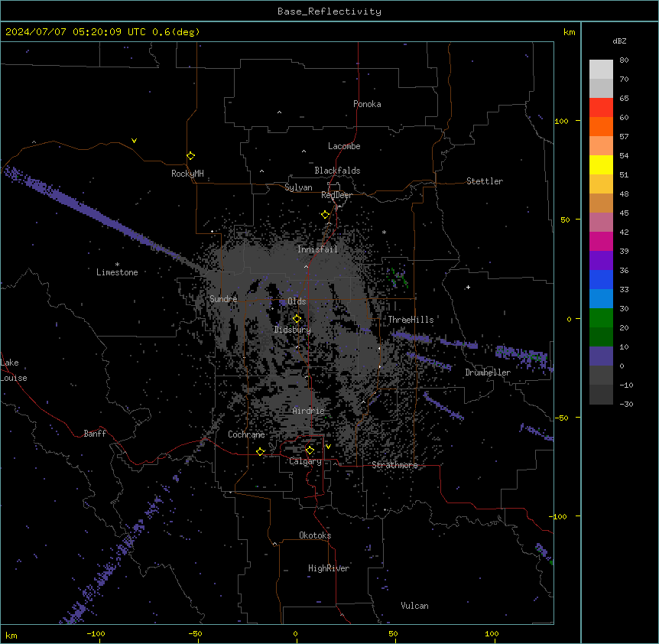Click the dBZ legend heading

(619, 41)
